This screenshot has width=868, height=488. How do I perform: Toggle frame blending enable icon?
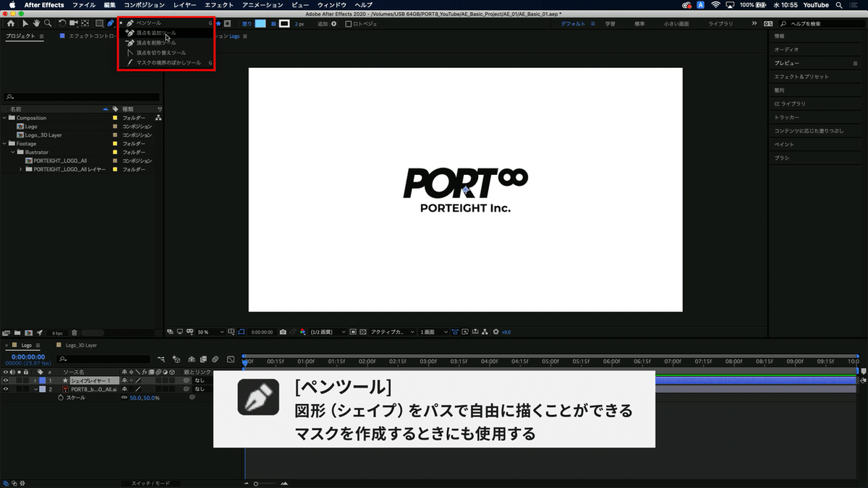203,359
